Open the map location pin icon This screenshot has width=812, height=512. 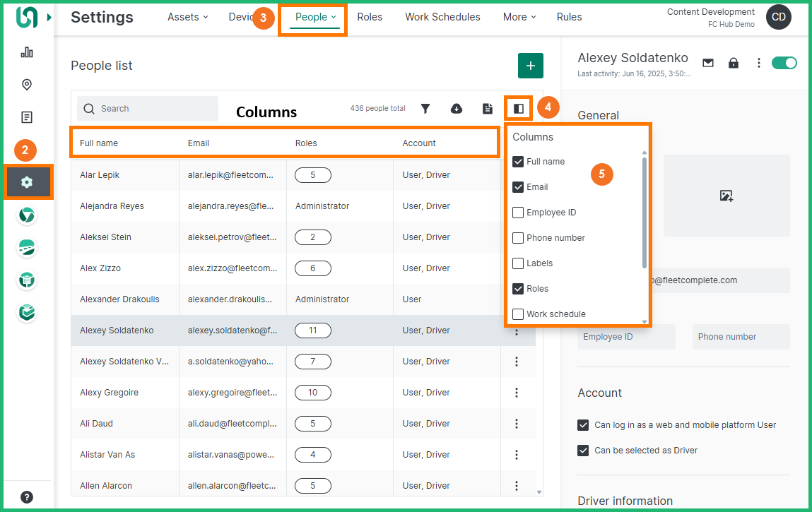pos(27,85)
